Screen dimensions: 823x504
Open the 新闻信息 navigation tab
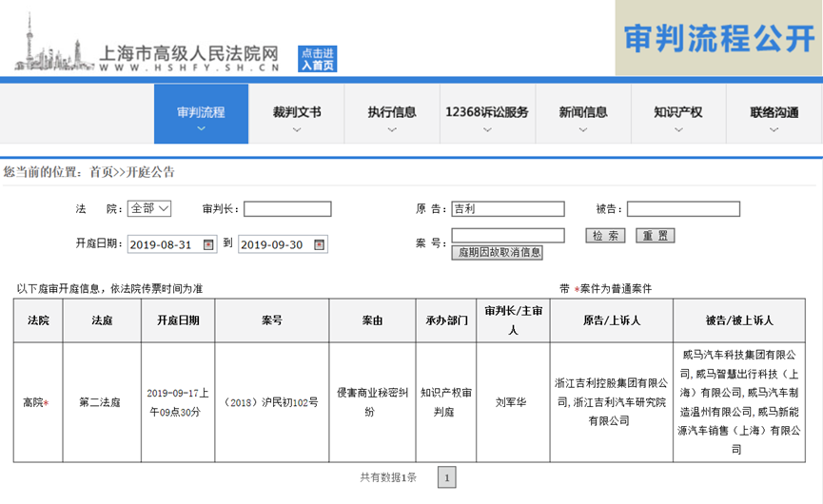pos(583,114)
